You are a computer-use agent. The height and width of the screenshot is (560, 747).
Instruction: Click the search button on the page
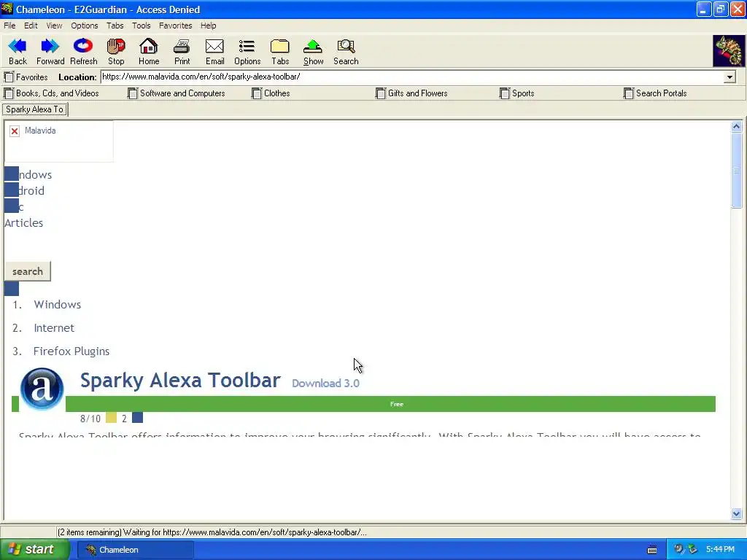28,271
